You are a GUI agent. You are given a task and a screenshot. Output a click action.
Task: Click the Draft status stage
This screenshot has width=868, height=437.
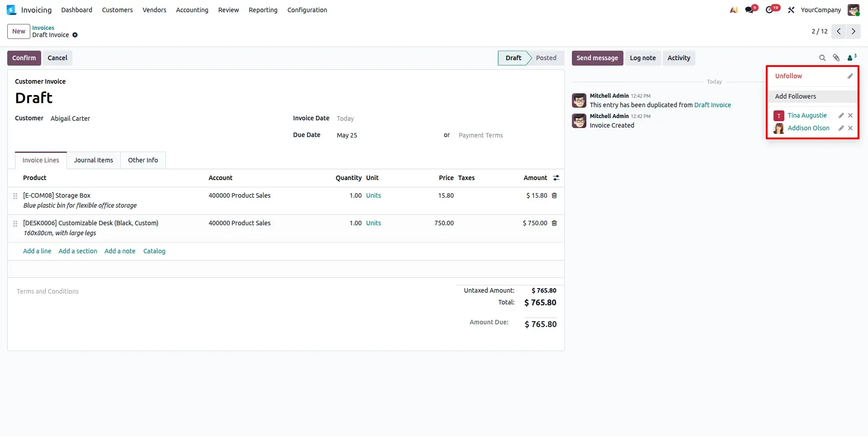click(514, 58)
